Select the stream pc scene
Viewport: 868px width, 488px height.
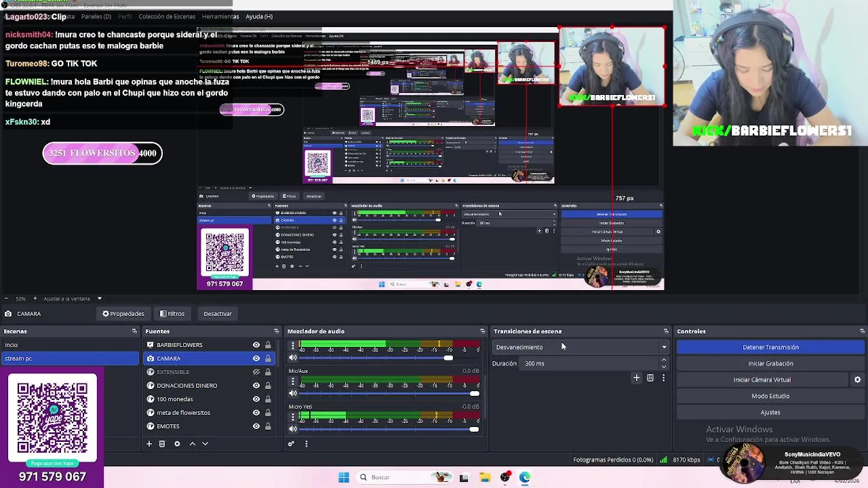70,359
